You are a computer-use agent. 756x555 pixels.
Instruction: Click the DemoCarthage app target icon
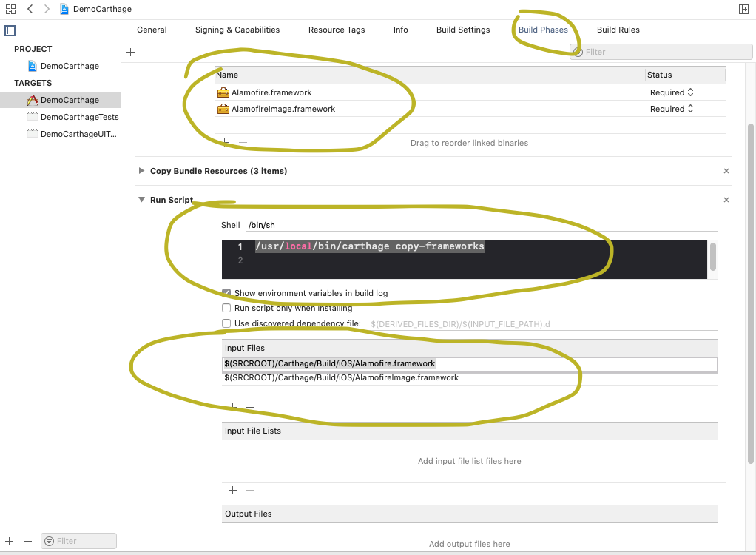[x=33, y=100]
